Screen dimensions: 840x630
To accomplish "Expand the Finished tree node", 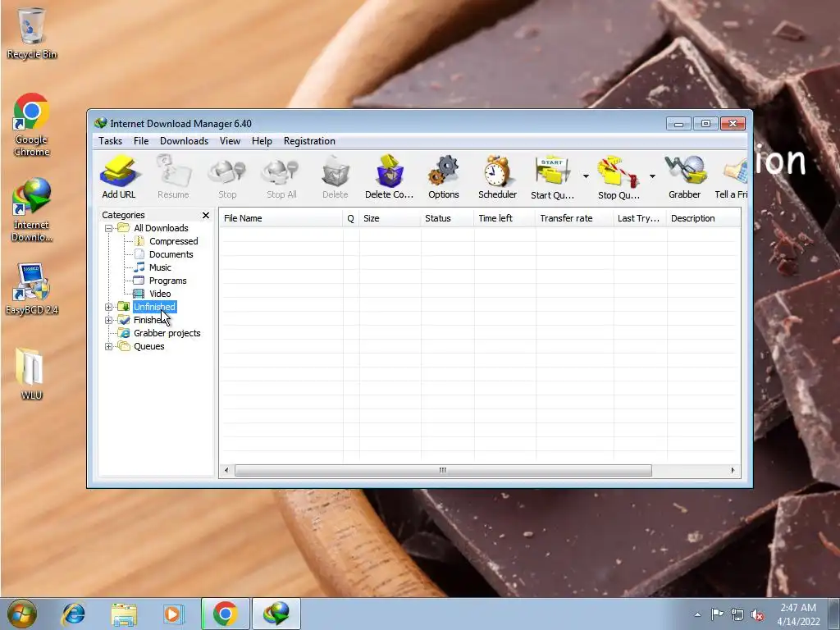I will (x=109, y=321).
